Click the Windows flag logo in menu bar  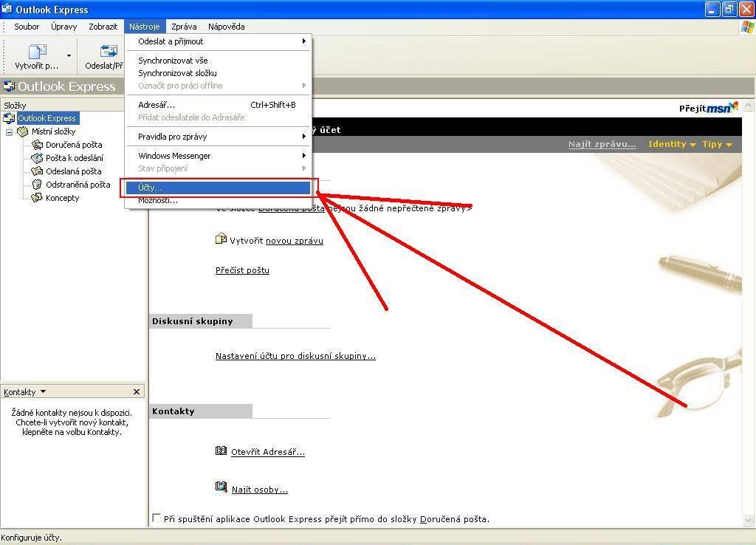point(747,27)
